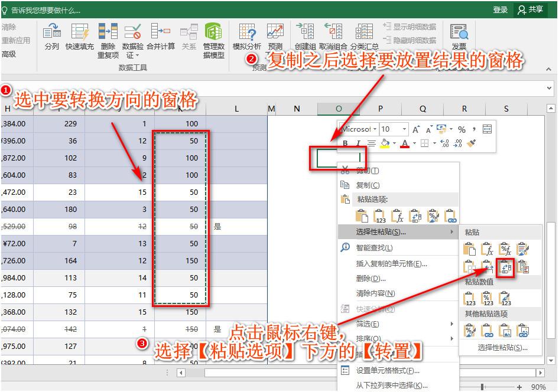Open font color dropdown arrow in mini toolbar
559x392 pixels.
(x=414, y=143)
